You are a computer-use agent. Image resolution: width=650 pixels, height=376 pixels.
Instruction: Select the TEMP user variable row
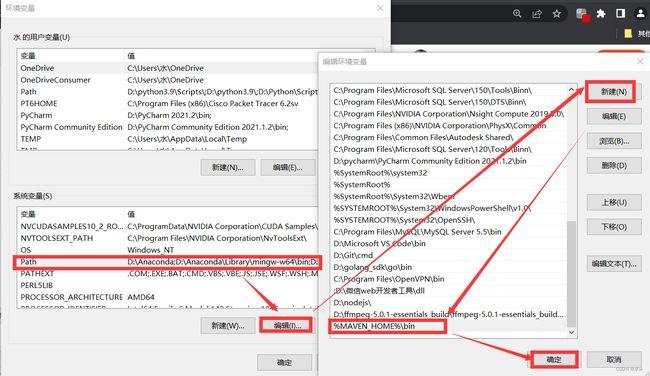[x=168, y=139]
